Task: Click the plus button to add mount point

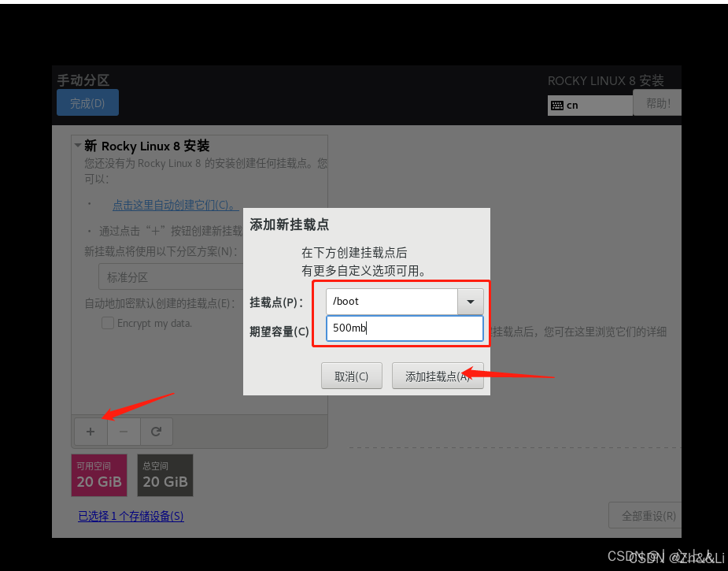Action: pos(91,432)
